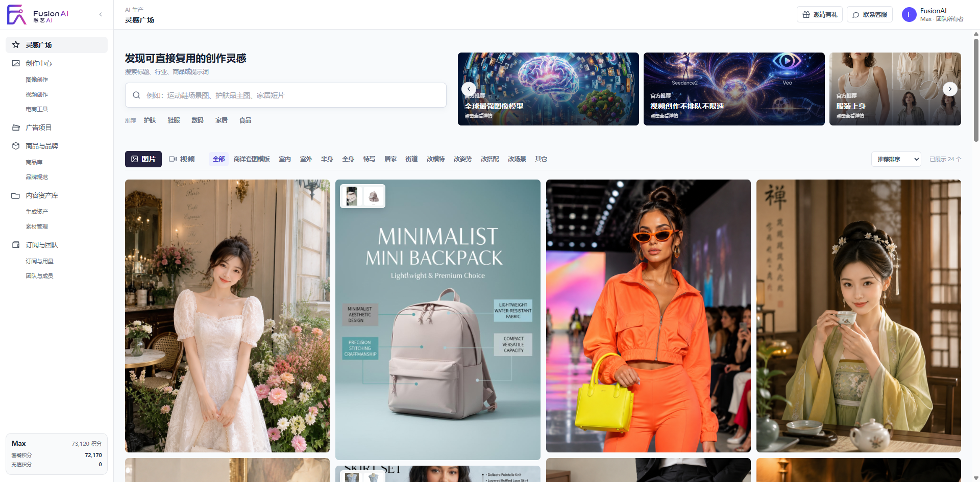Open the 视频创作不排队不限速 banner

734,89
